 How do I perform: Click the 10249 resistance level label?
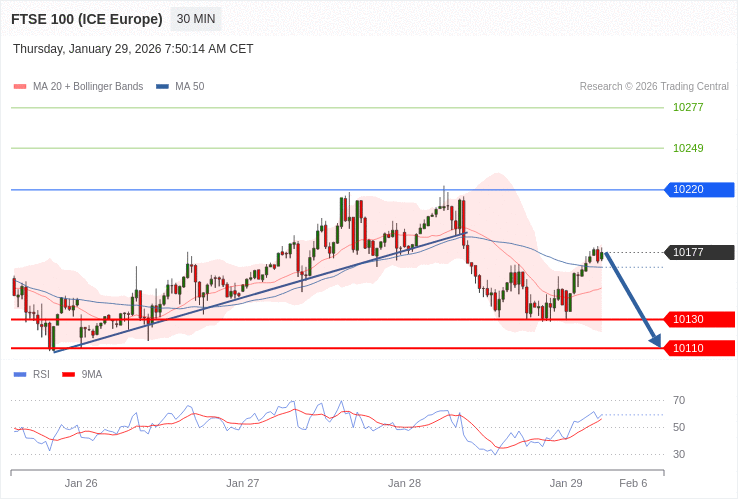point(688,148)
